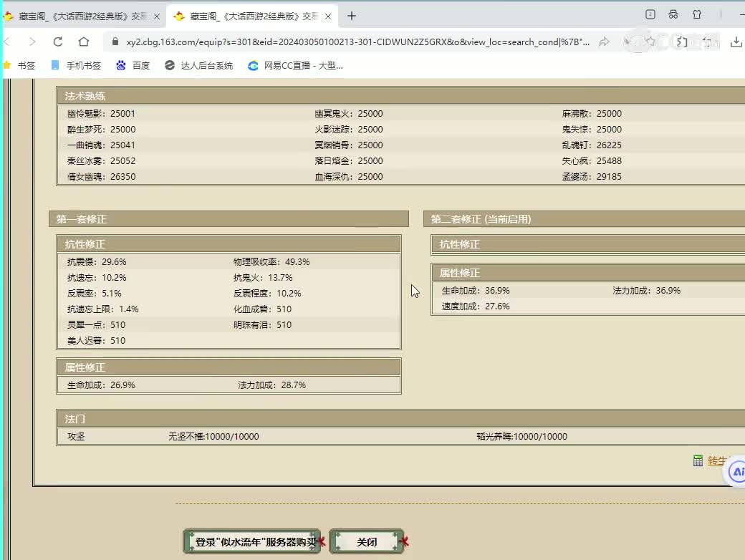Click 物理吸收率: 49.3% value
The image size is (745, 560).
271,261
